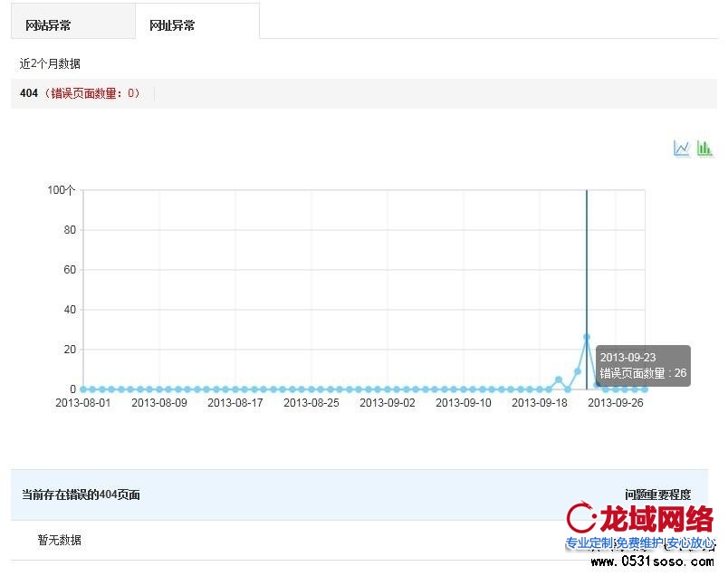
Task: Click the 2013-09-23 tooltip box
Action: click(x=643, y=365)
